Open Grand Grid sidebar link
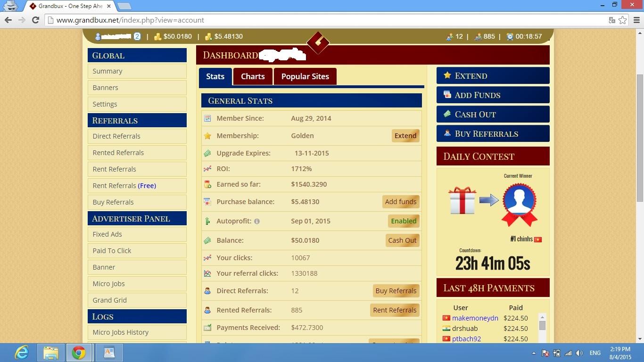This screenshot has height=362, width=644. (x=137, y=300)
